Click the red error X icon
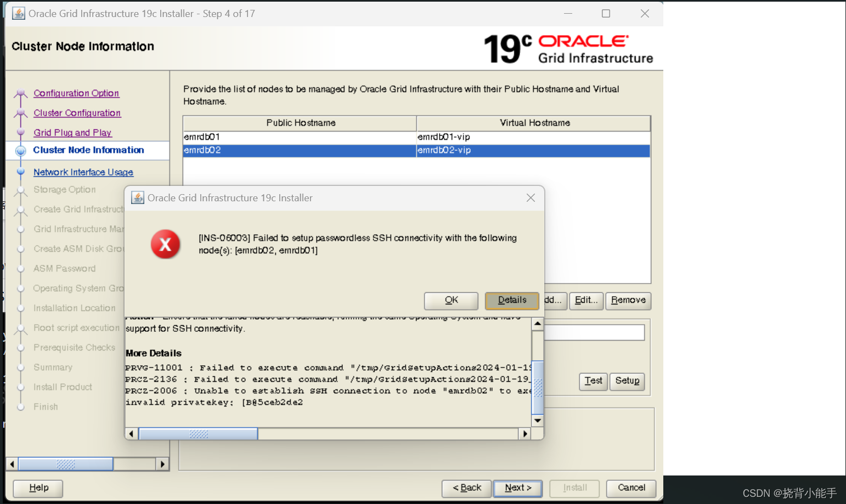The width and height of the screenshot is (846, 504). pyautogui.click(x=165, y=245)
